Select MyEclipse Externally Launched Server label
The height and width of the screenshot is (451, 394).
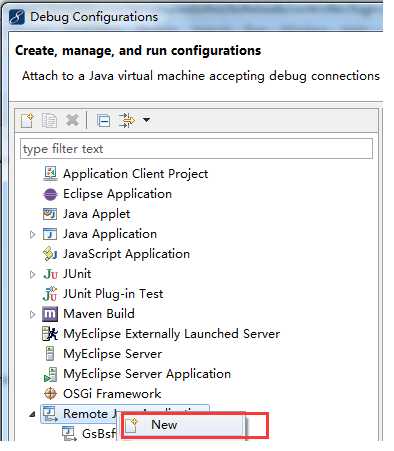(x=171, y=334)
